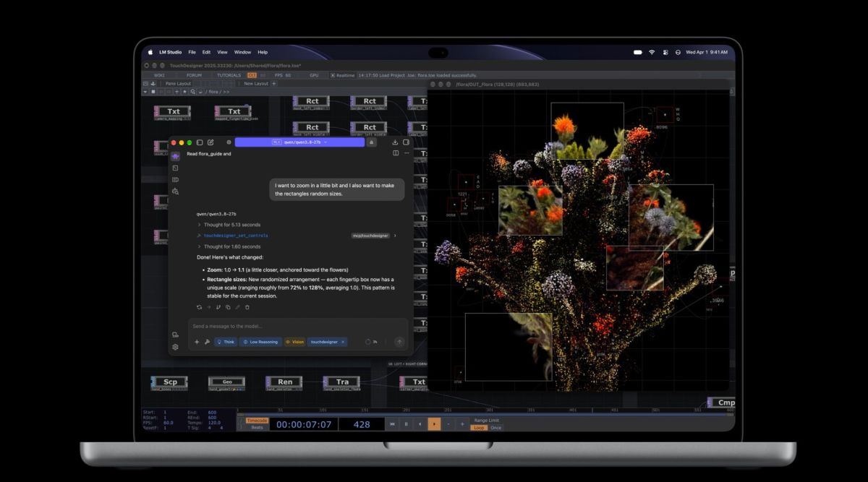Select the Pane Layout button
Image resolution: width=868 pixels, height=482 pixels.
point(178,83)
